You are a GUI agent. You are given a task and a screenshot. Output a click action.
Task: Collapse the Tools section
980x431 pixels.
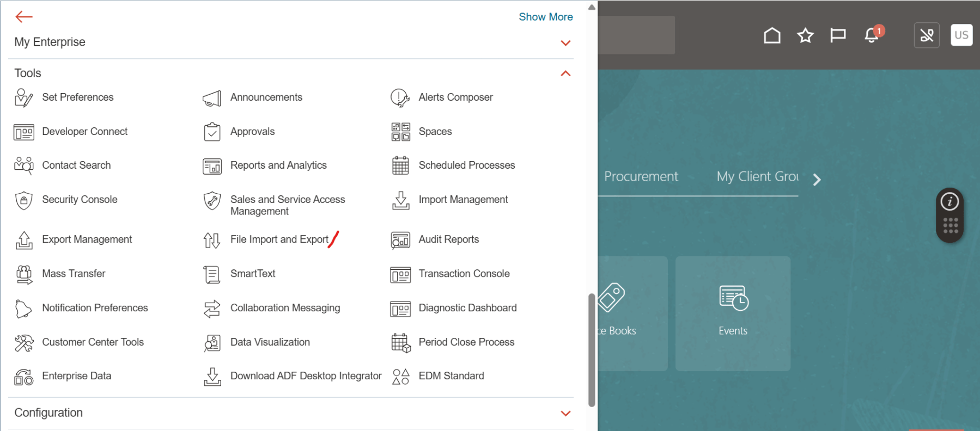pos(565,73)
